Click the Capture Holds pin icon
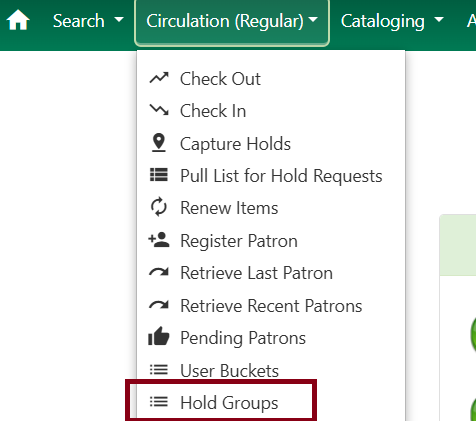476x421 pixels. [159, 143]
